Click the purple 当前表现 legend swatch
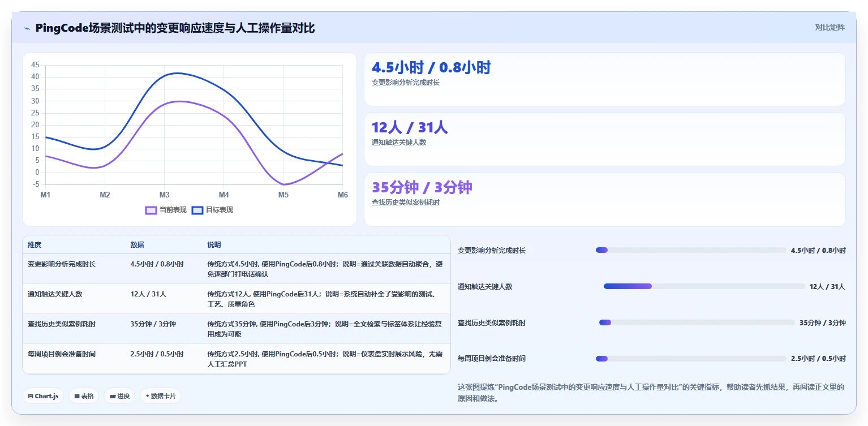This screenshot has height=426, width=868. (x=151, y=210)
